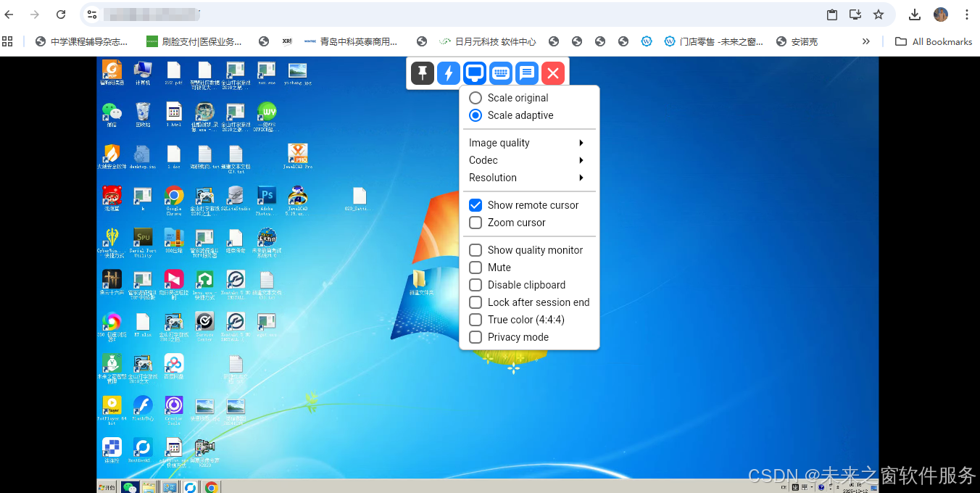980x493 pixels.
Task: Enable the Zoom cursor checkbox
Action: tap(476, 223)
